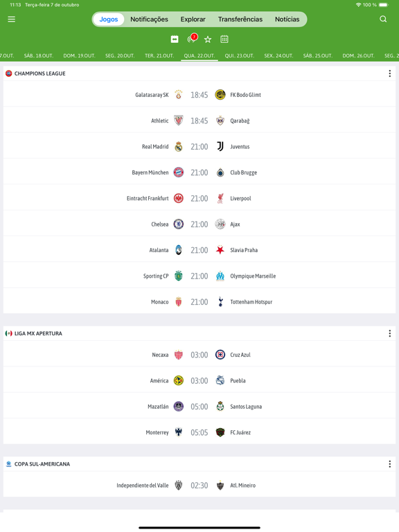Open Champions League options three-dot menu

[x=389, y=73]
